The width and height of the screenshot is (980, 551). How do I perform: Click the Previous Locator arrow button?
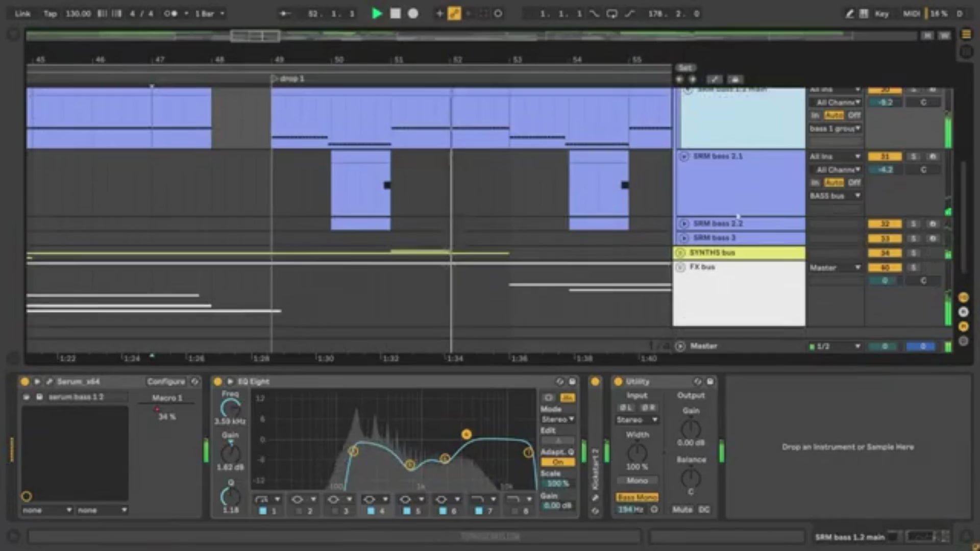[x=679, y=79]
